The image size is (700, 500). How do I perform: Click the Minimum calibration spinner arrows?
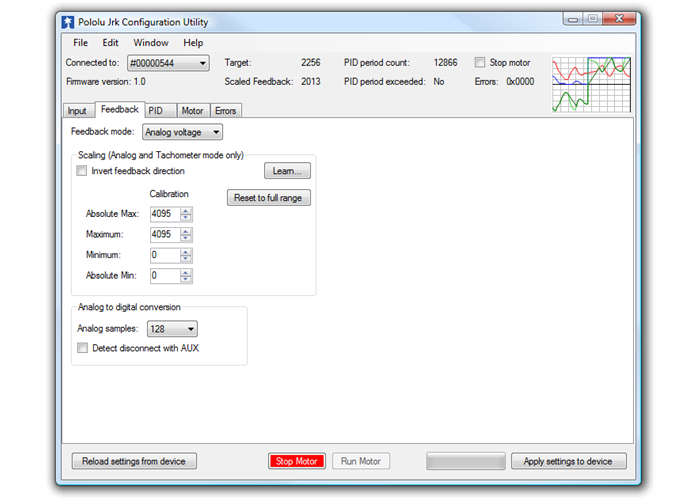[186, 255]
